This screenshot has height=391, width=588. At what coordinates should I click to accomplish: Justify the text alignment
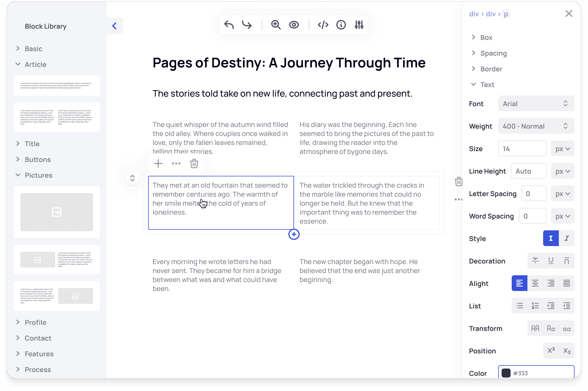567,283
